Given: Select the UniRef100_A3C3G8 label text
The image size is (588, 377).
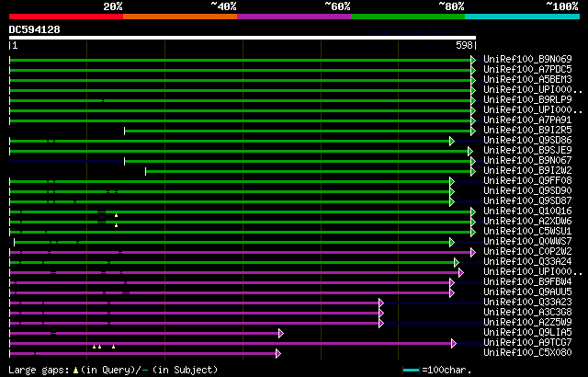Looking at the screenshot, I should tap(527, 313).
